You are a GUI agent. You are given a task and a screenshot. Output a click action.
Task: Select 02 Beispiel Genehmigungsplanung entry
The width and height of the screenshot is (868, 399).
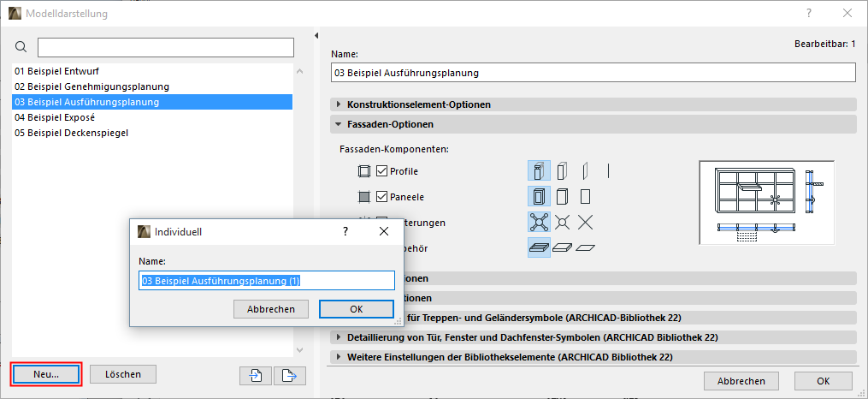(152, 86)
